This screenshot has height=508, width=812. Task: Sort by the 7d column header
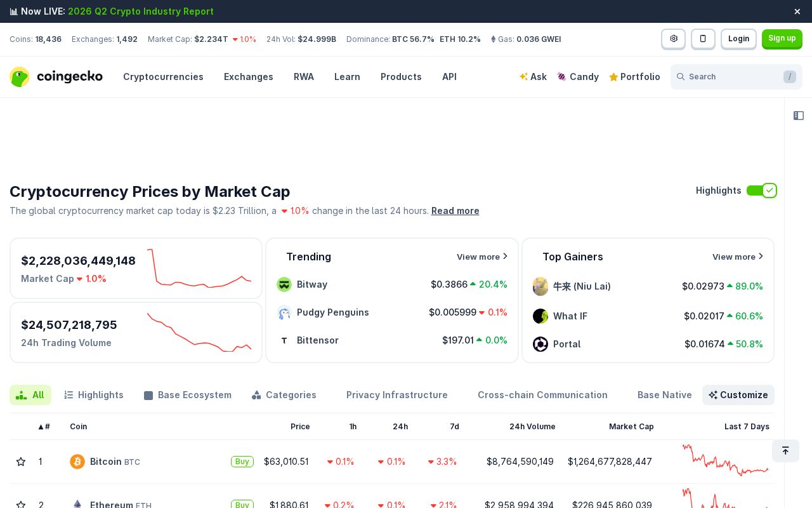click(x=454, y=427)
